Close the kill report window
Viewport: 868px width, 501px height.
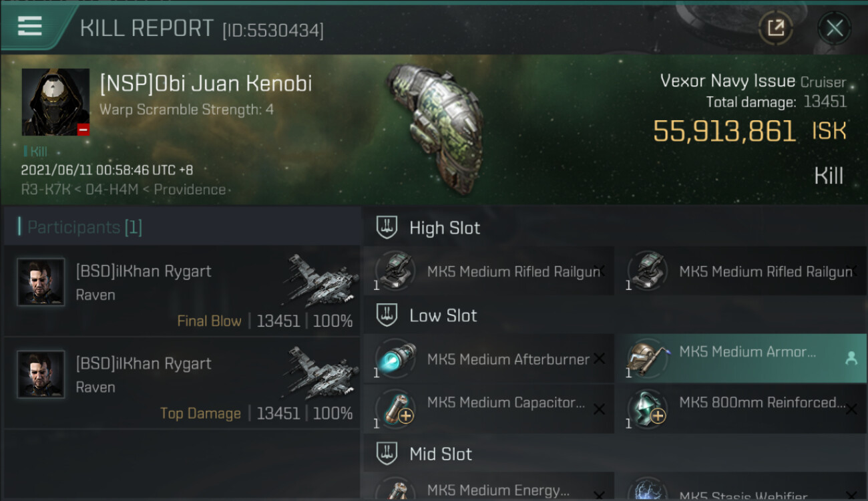tap(835, 28)
